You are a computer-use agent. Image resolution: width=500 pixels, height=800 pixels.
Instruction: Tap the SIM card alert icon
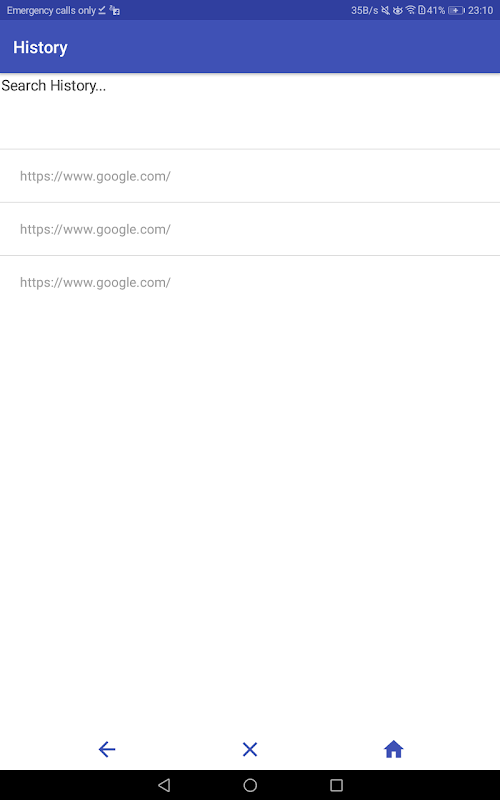[x=421, y=10]
